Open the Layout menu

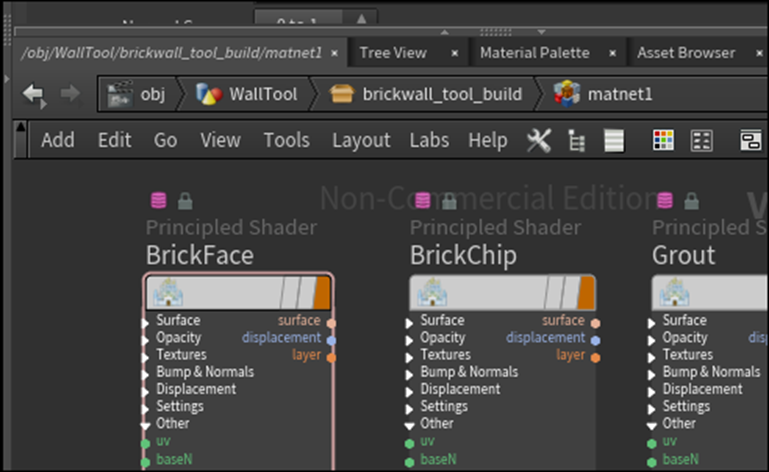pyautogui.click(x=361, y=141)
